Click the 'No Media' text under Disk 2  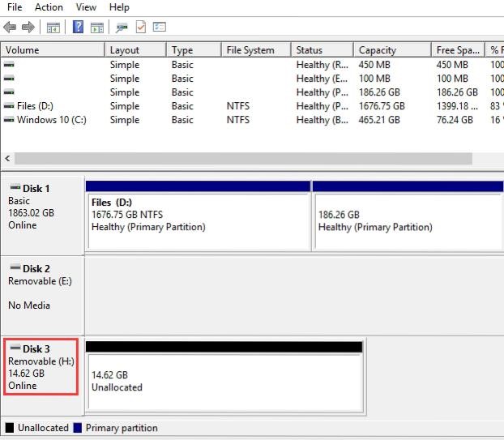29,305
